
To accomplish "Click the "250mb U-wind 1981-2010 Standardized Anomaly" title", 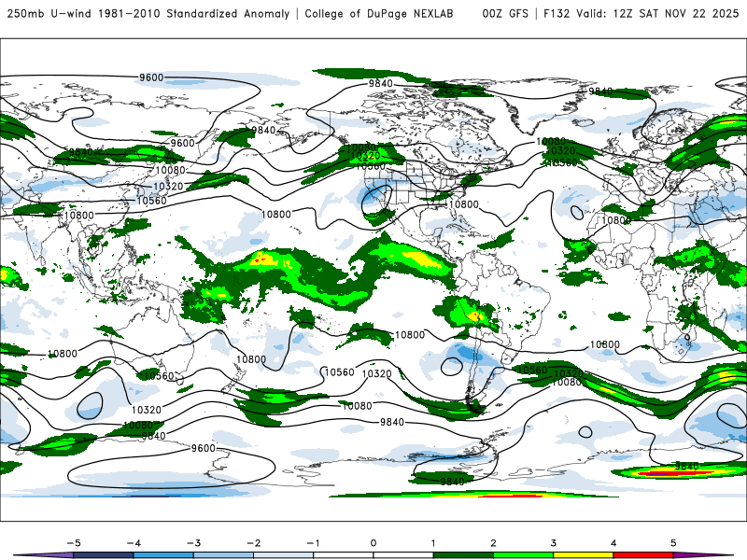I will [x=148, y=14].
